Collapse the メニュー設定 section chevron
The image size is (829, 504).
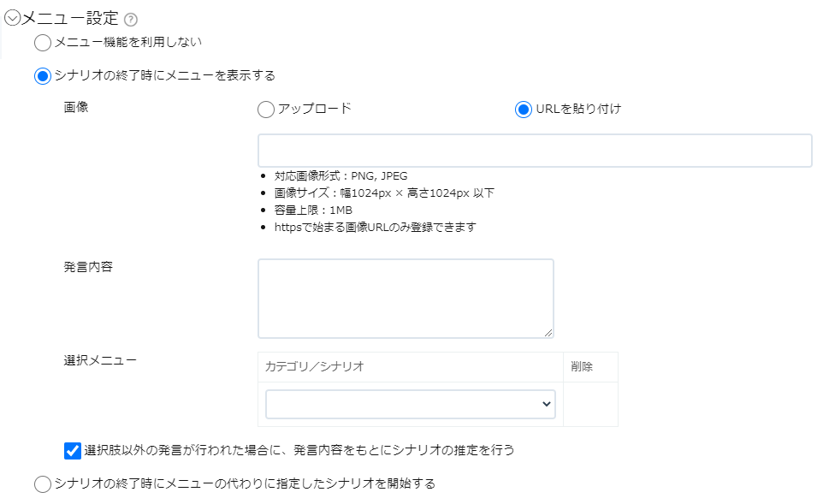[12, 18]
